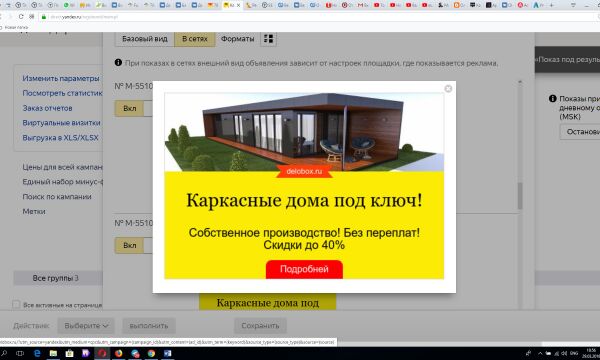This screenshot has height=360, width=600.
Task: Reload the page with the refresh icon
Action: [x=21, y=16]
